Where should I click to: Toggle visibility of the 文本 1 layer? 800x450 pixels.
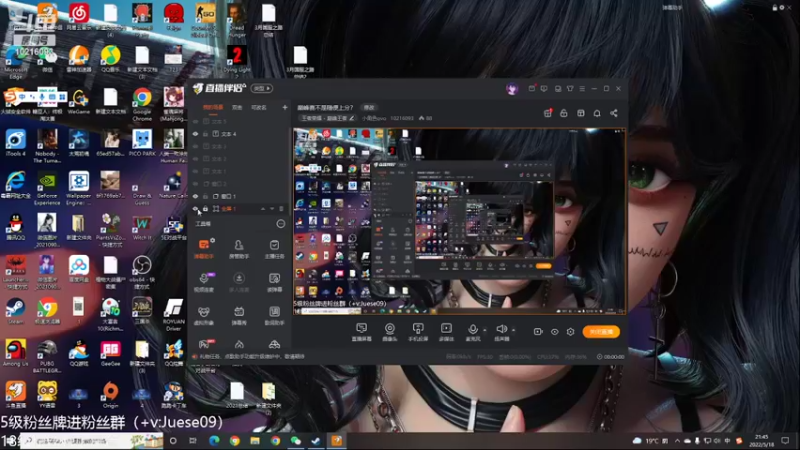click(195, 171)
